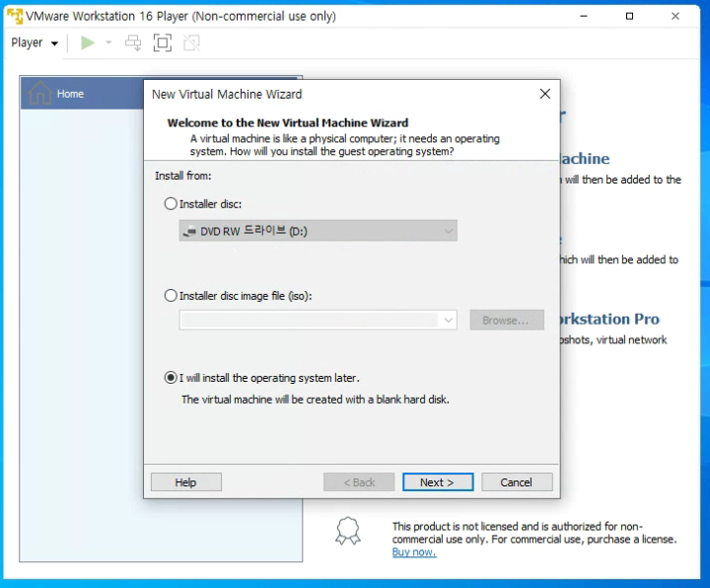The height and width of the screenshot is (588, 710).
Task: Click inside the ISO file path field
Action: [x=310, y=321]
